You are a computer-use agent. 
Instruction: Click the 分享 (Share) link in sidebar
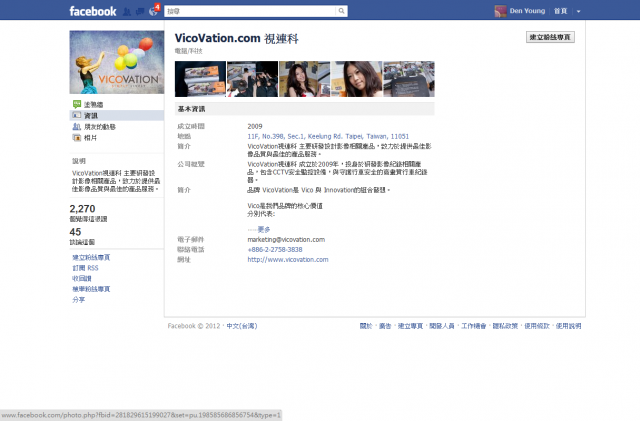click(x=78, y=300)
